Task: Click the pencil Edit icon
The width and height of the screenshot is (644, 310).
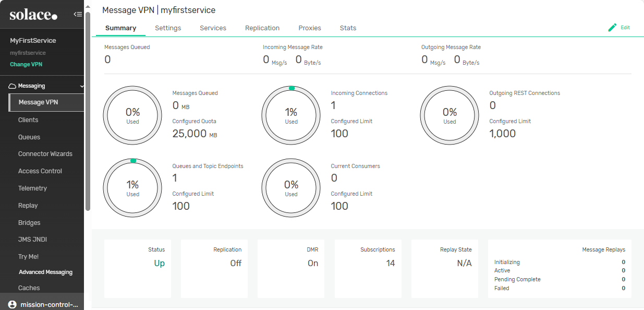Action: pos(613,28)
